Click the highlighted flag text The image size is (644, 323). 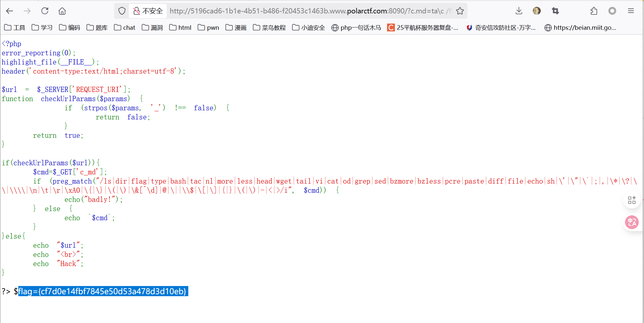click(103, 291)
